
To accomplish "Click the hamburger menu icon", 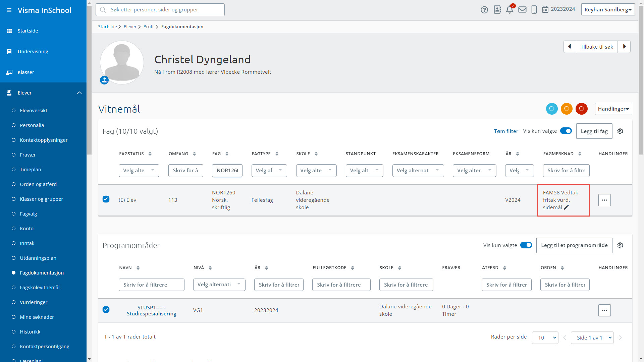I will point(9,10).
